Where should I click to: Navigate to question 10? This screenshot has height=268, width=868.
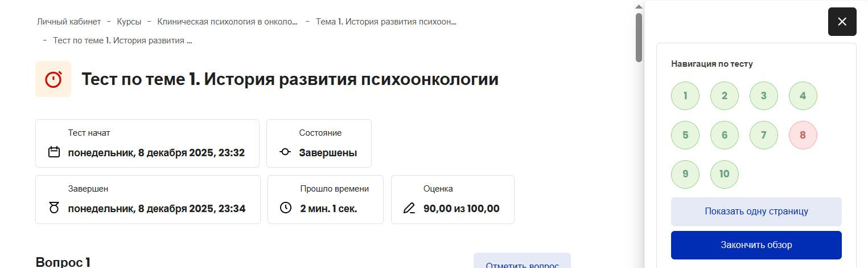pyautogui.click(x=724, y=174)
